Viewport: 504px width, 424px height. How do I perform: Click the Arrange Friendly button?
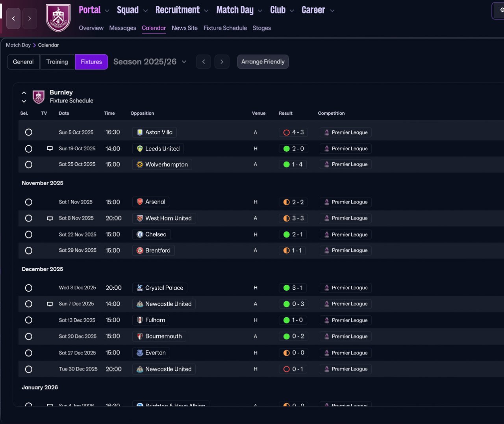click(263, 62)
